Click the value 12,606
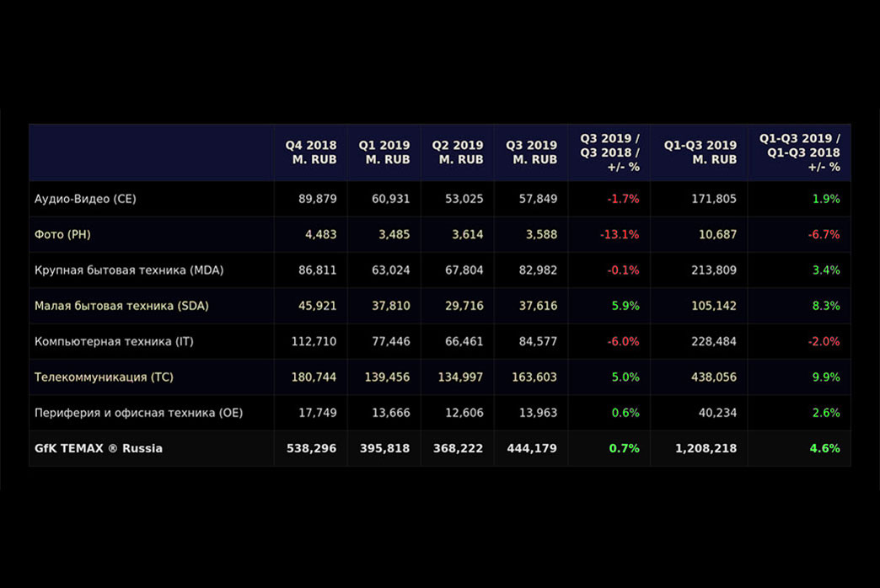 [x=464, y=413]
